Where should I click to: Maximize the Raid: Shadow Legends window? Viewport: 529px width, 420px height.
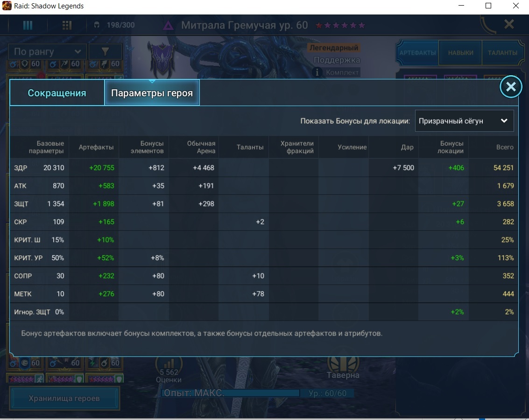488,6
